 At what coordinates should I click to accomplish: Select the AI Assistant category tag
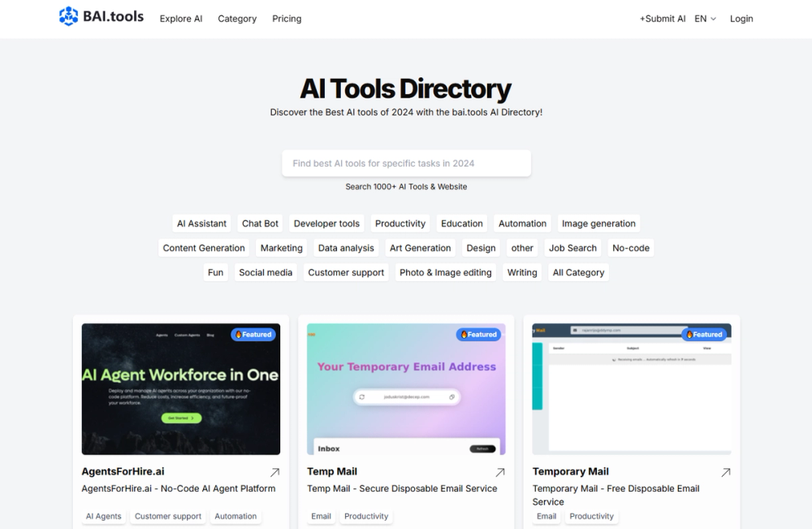pos(201,223)
